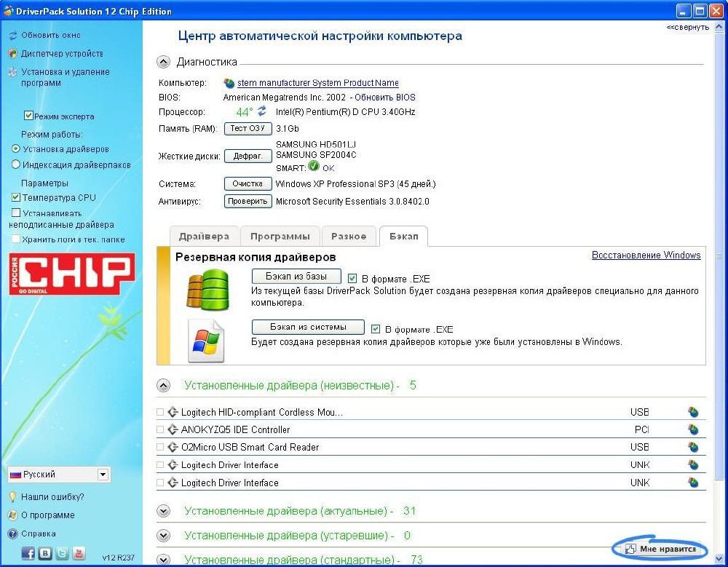Click the Twitter icon in sidebar

point(62,553)
